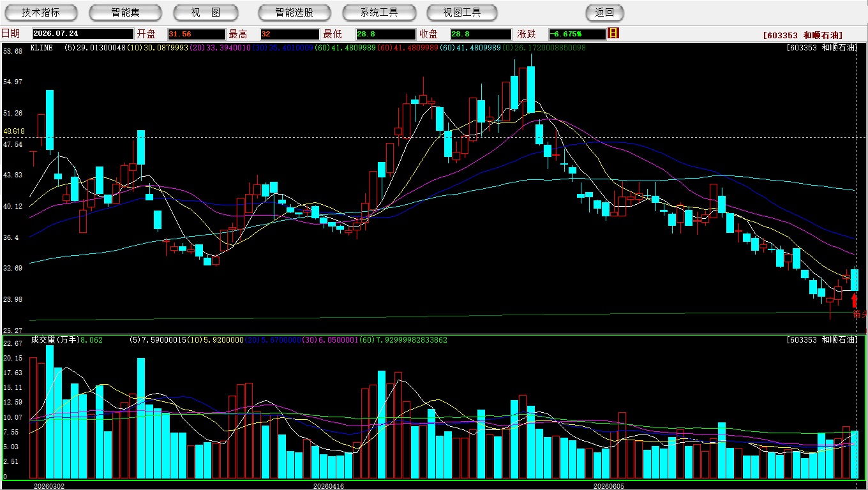
Task: Select the 最高 value 32 field
Action: [x=289, y=34]
